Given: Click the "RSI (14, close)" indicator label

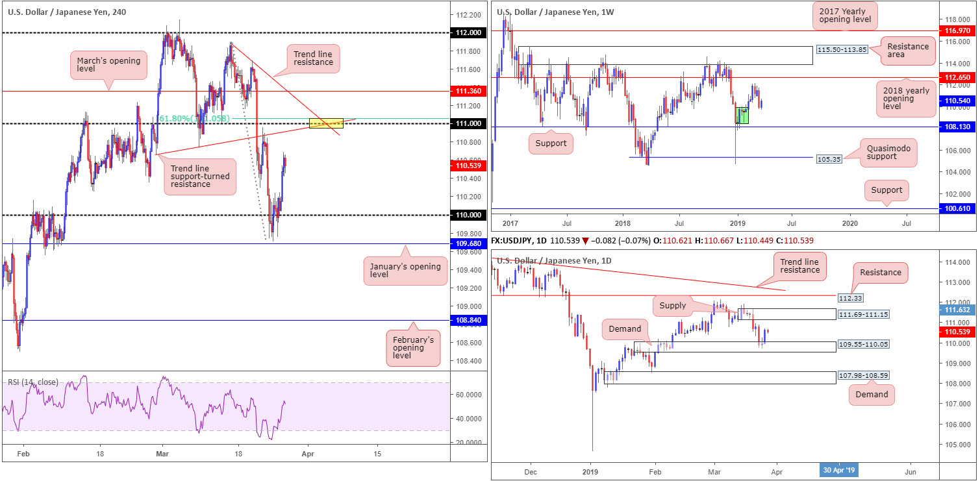Looking at the screenshot, I should tap(32, 382).
